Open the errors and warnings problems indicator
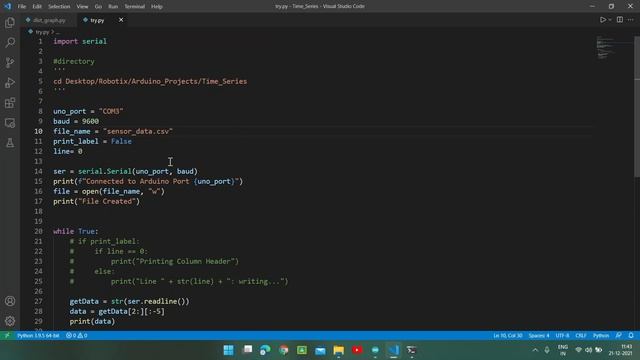Image resolution: width=640 pixels, height=360 pixels. pos(76,336)
